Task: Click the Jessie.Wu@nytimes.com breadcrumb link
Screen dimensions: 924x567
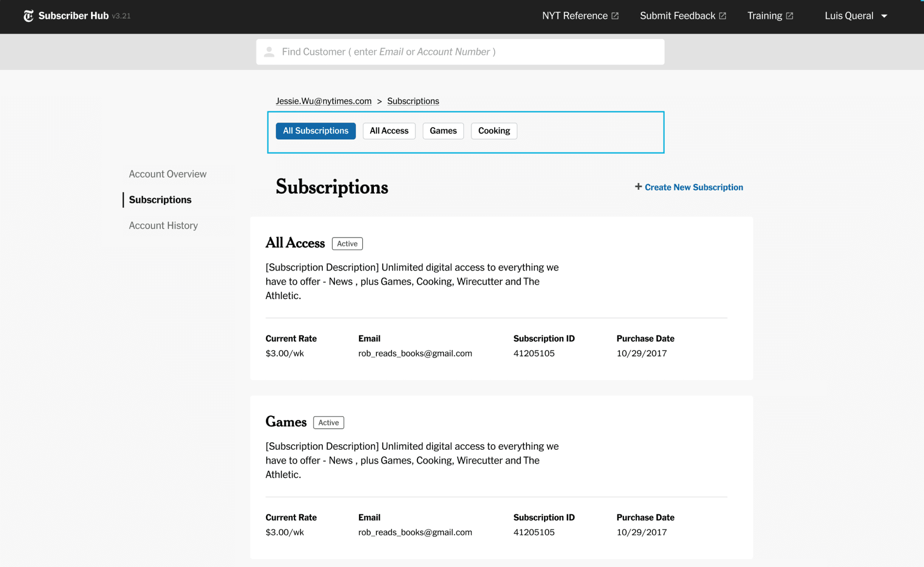Action: point(324,101)
